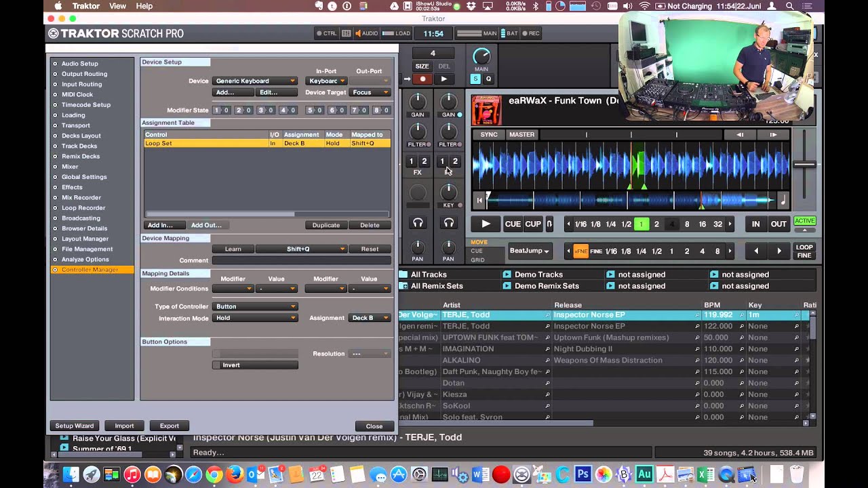Click headphone cue for left mixer channel

pos(418,222)
